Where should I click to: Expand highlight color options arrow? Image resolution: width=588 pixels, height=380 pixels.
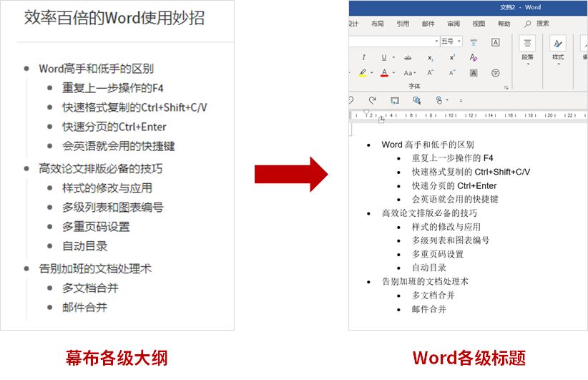tap(372, 73)
